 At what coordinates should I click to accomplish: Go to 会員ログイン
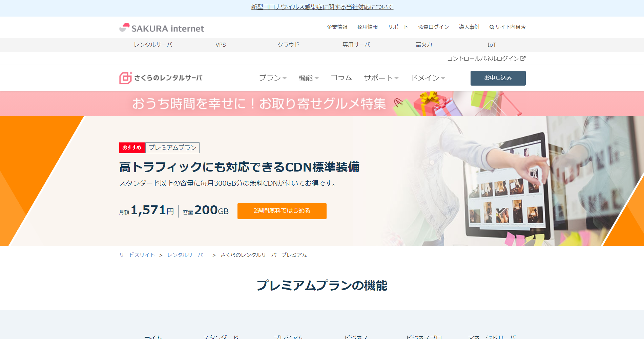click(x=434, y=27)
